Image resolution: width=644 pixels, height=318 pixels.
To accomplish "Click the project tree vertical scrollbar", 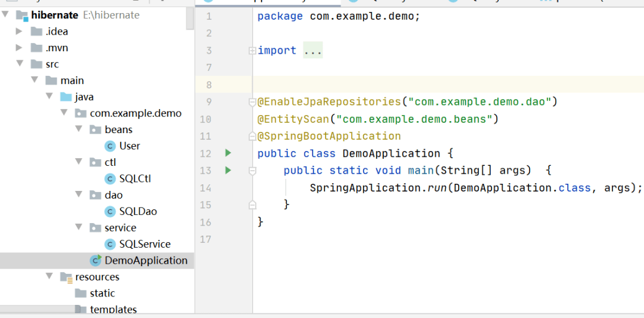I will (190, 18).
